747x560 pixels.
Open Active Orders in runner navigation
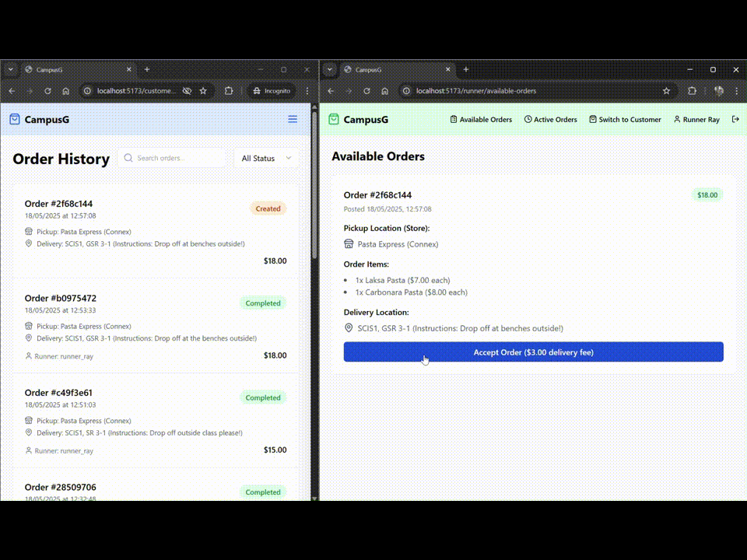[550, 120]
